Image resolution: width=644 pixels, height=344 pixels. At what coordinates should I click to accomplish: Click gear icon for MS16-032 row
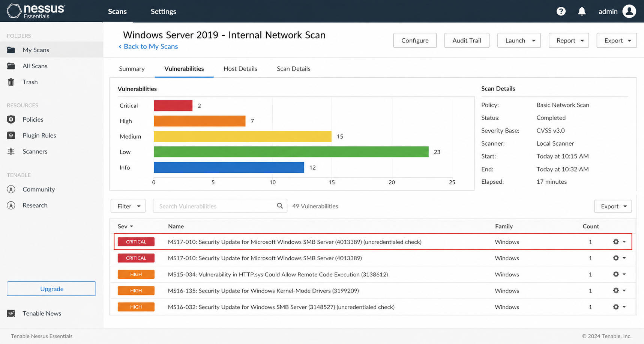tap(616, 307)
